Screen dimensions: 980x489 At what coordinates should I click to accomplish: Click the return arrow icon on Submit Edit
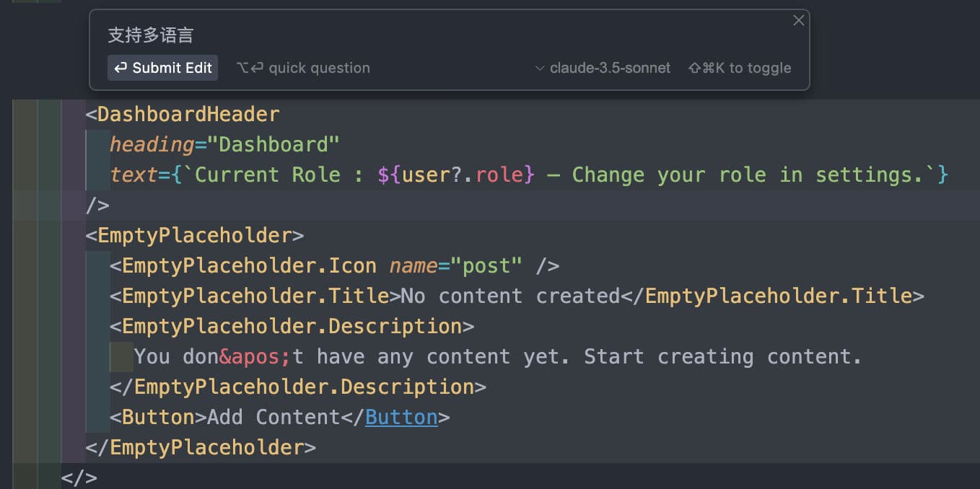point(121,68)
